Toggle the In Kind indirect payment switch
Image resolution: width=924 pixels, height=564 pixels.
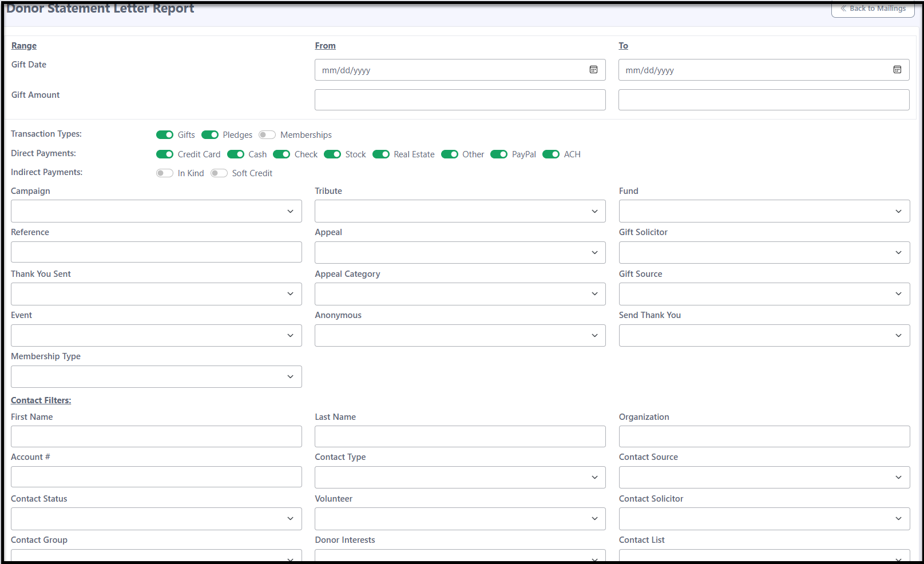coord(165,173)
